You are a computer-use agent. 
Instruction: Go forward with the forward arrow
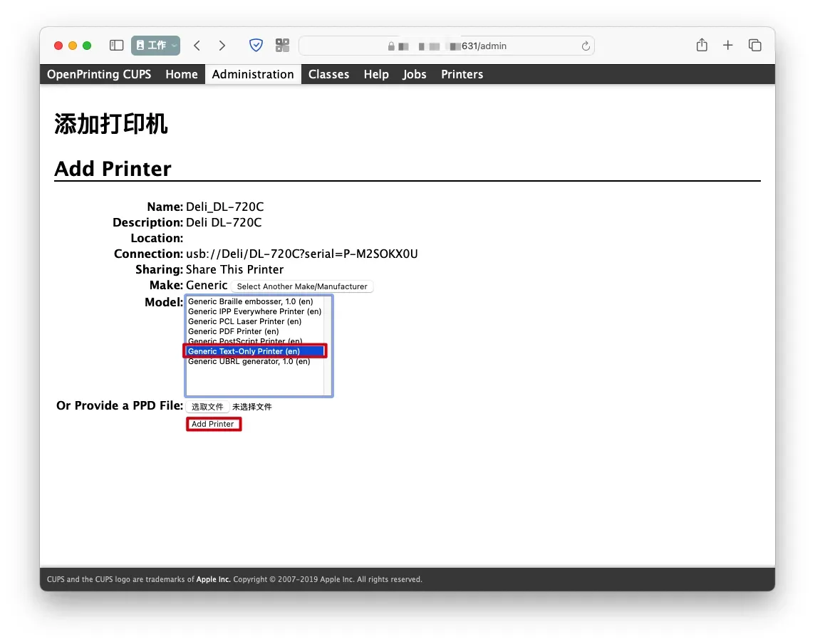tap(222, 46)
